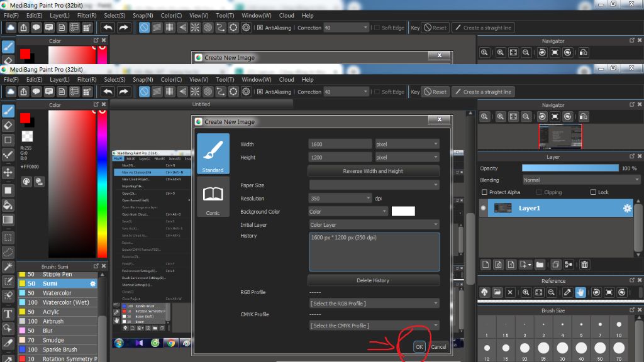Create a new layer folder
This screenshot has width=644, height=362.
click(x=540, y=265)
